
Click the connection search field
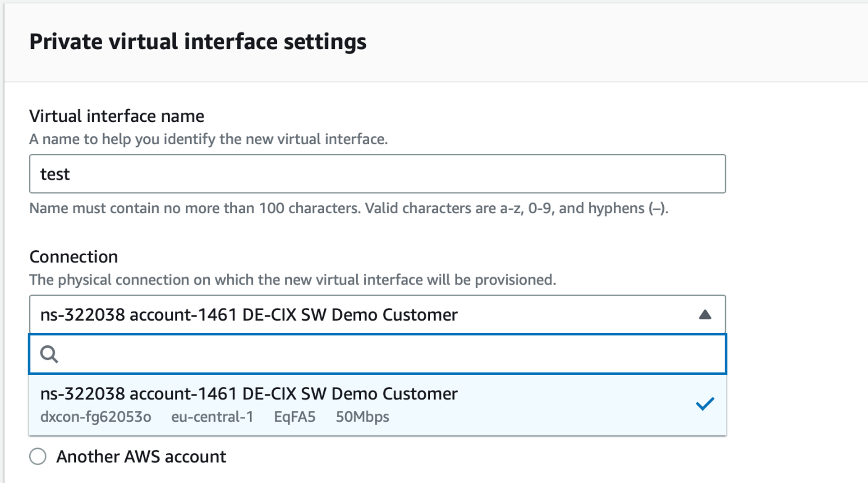(x=377, y=354)
